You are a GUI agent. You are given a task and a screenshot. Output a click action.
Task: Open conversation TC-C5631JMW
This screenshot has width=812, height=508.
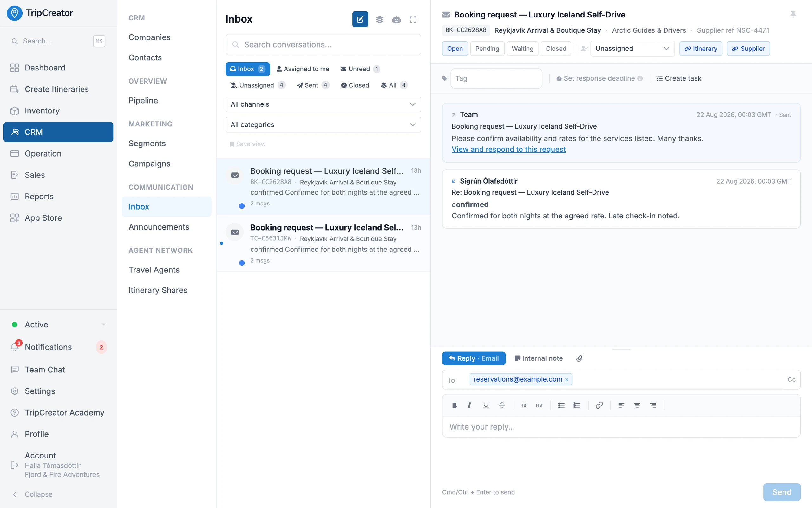[x=323, y=243]
